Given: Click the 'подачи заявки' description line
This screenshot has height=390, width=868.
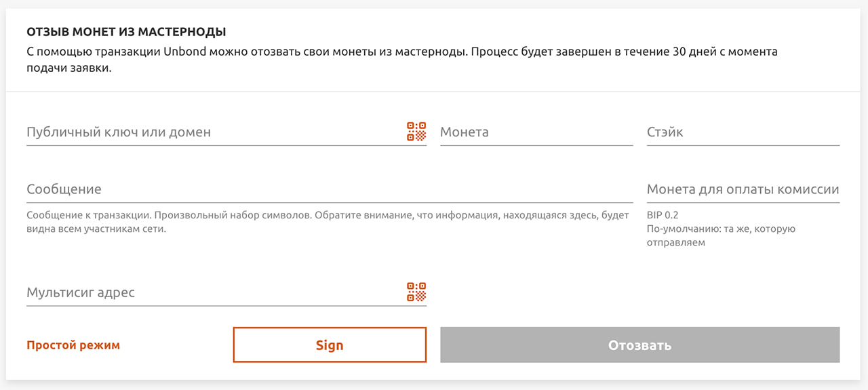Looking at the screenshot, I should (68, 69).
